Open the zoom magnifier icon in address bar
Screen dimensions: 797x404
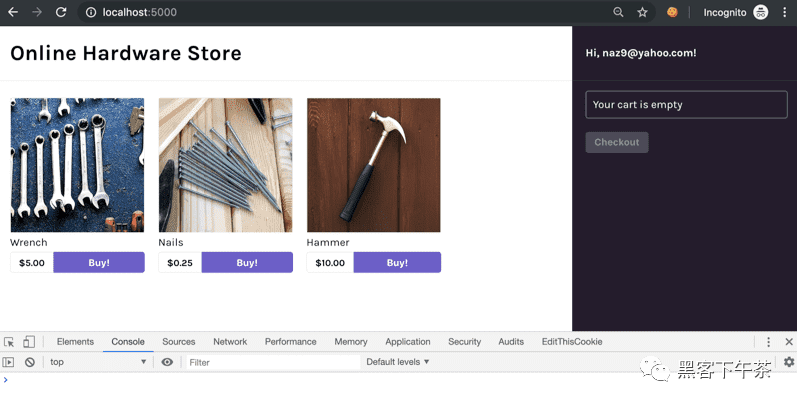click(618, 12)
